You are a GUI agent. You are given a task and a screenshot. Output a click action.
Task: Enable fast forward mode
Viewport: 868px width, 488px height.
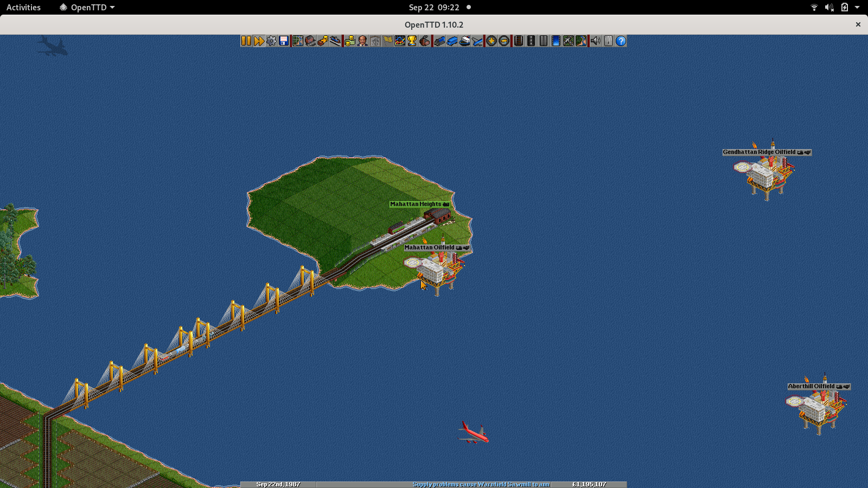click(x=259, y=41)
